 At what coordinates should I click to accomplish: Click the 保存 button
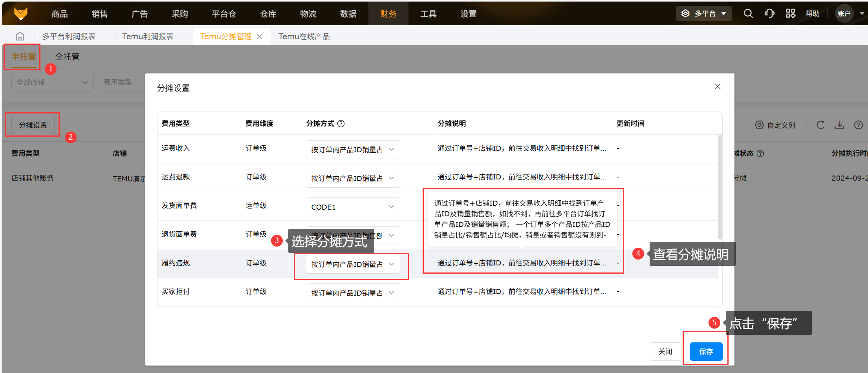point(706,351)
